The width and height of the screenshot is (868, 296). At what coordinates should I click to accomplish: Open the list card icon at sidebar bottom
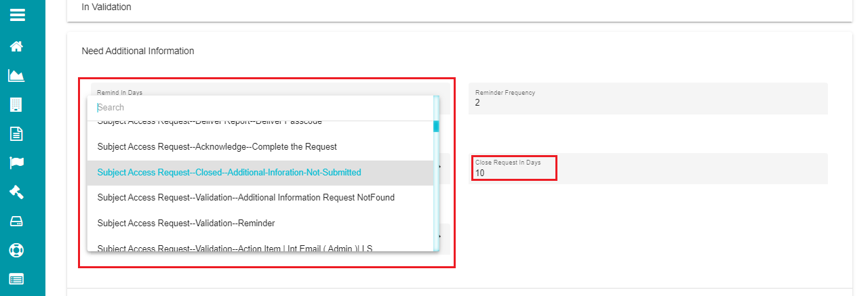[17, 278]
